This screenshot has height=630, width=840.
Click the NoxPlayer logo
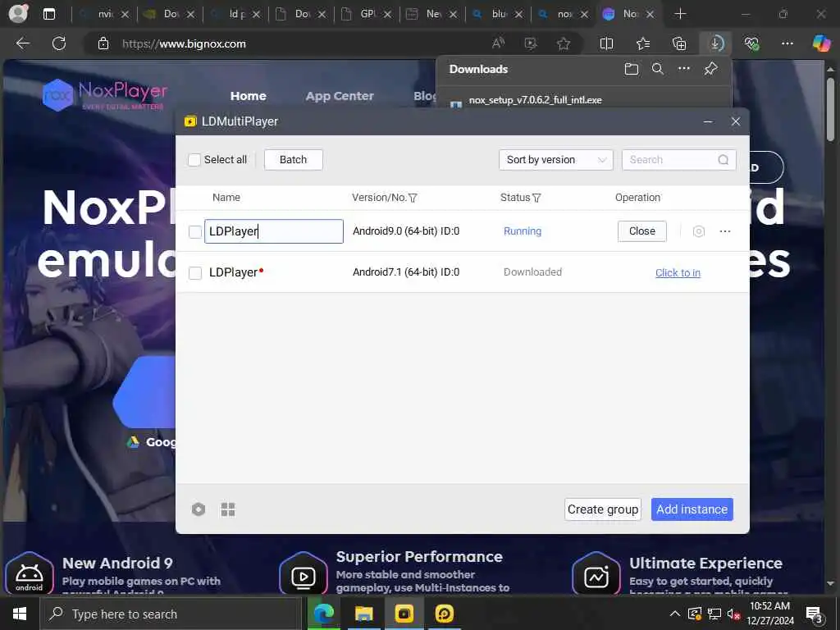[105, 94]
